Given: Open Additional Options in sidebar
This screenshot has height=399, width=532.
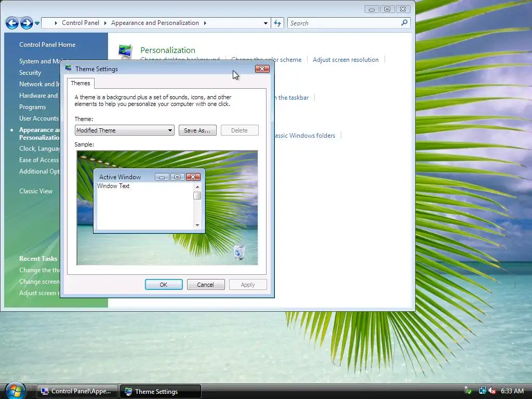Looking at the screenshot, I should point(39,171).
